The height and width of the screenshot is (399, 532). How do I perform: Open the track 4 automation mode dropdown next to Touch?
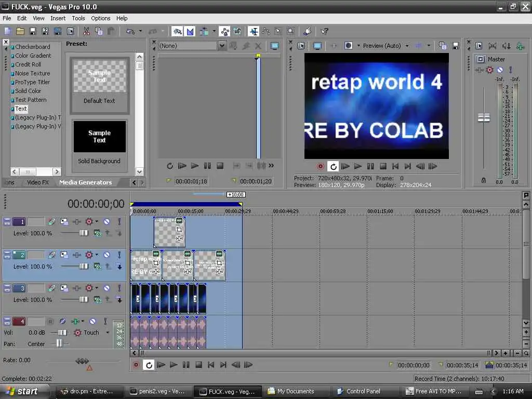pyautogui.click(x=108, y=332)
